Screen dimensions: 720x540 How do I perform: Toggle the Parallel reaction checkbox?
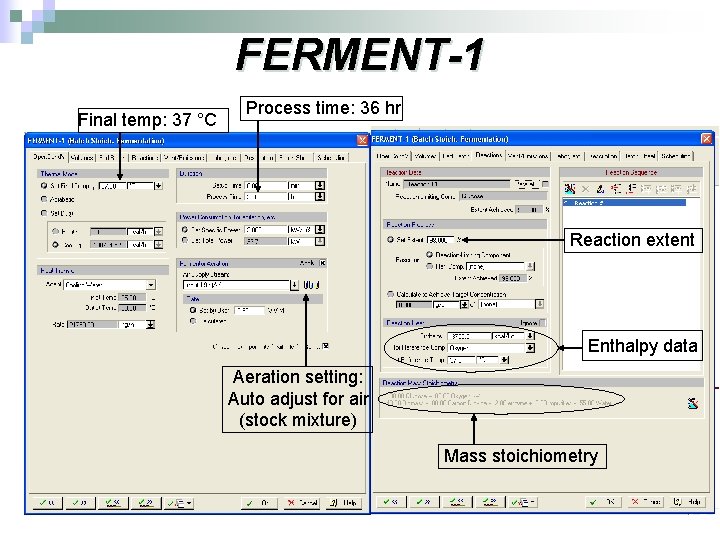click(x=545, y=184)
